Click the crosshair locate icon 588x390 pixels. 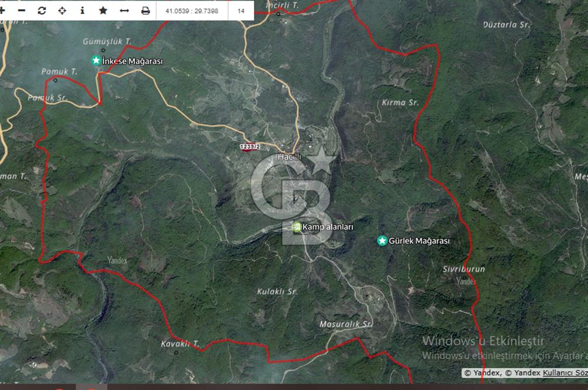pyautogui.click(x=62, y=11)
